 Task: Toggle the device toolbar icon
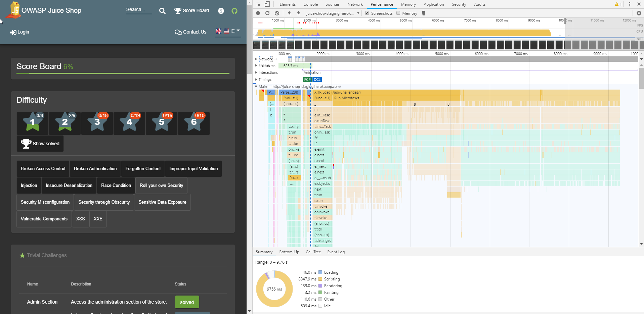pos(267,4)
